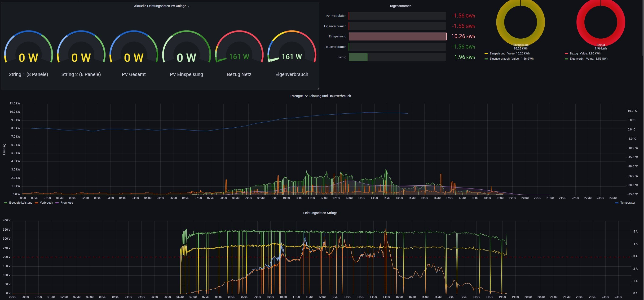
Task: Toggle the 'Erzeugte Leistung' legend series
Action: (x=21, y=203)
